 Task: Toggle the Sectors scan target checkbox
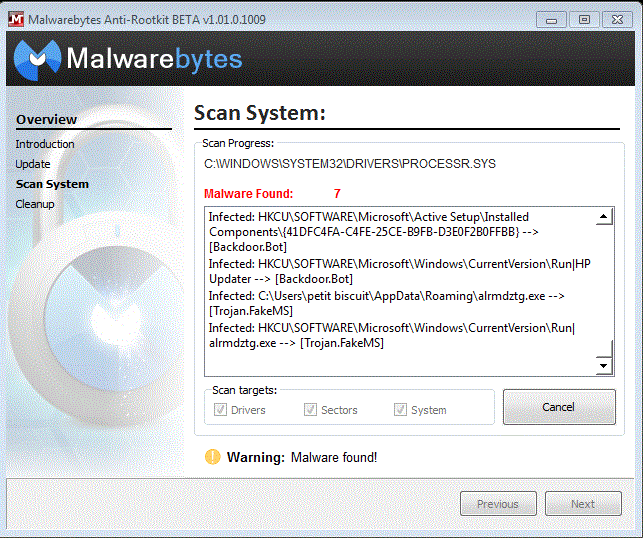pos(310,409)
